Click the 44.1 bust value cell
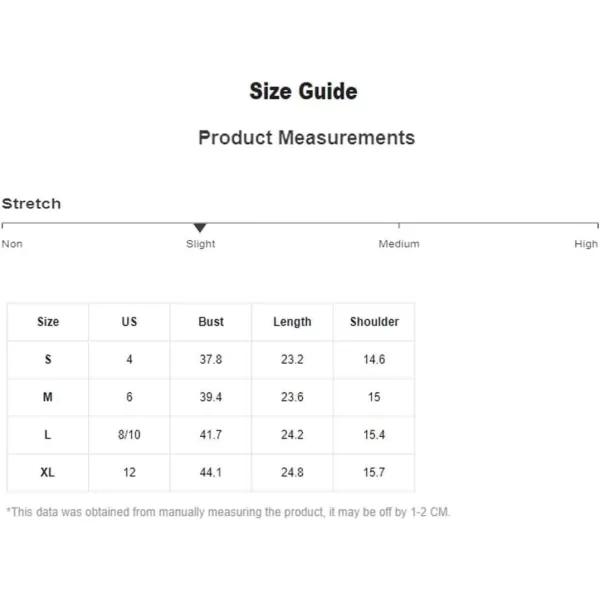The height and width of the screenshot is (600, 600). (x=211, y=472)
